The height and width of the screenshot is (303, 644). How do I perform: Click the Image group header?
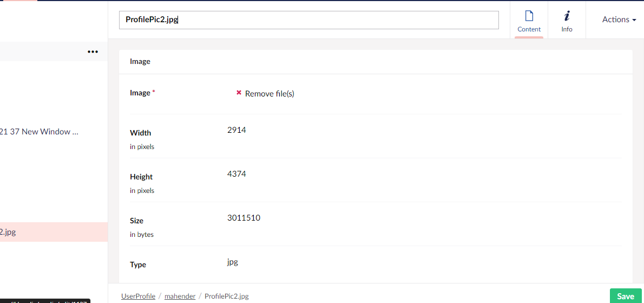click(140, 62)
